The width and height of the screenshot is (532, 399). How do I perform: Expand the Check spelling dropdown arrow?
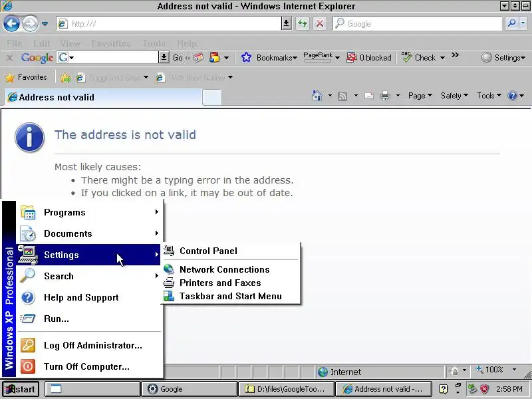point(442,58)
